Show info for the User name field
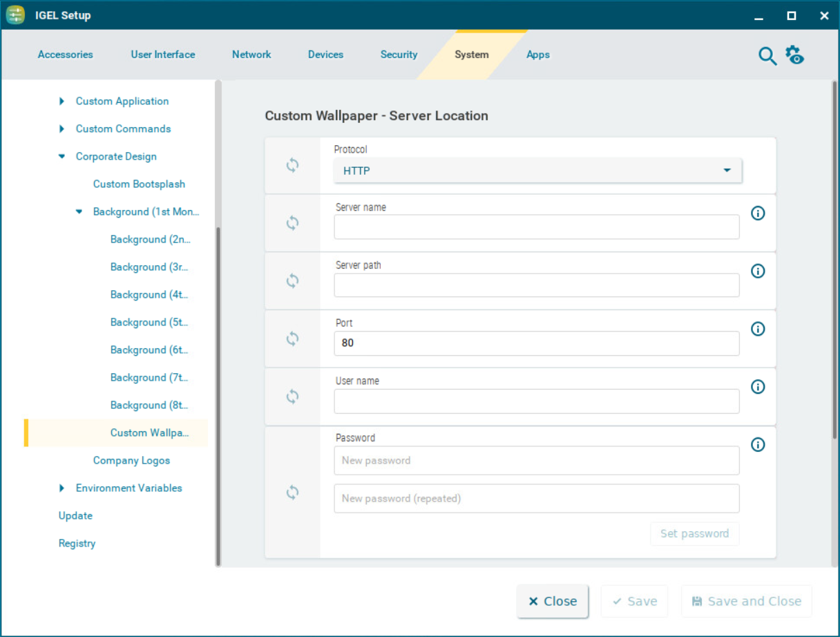This screenshot has height=637, width=840. pyautogui.click(x=758, y=387)
